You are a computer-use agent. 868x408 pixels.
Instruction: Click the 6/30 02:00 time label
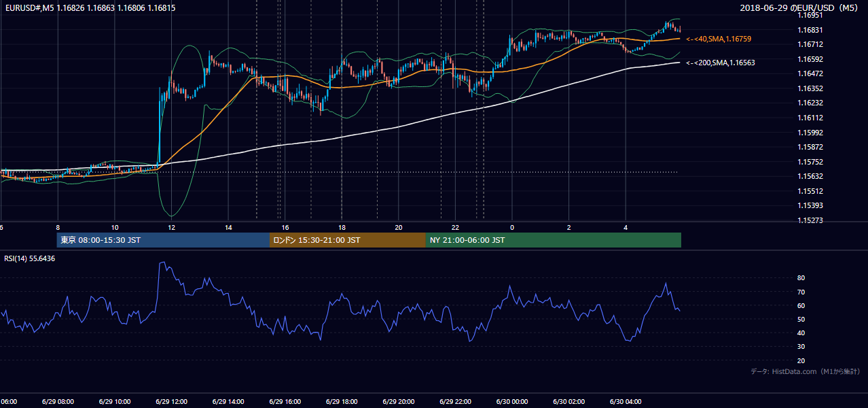tap(568, 402)
